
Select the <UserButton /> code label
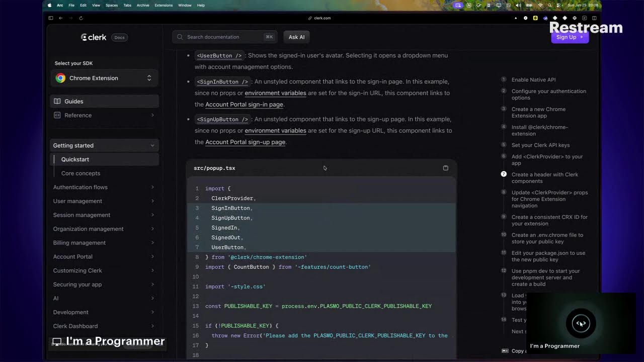219,56
